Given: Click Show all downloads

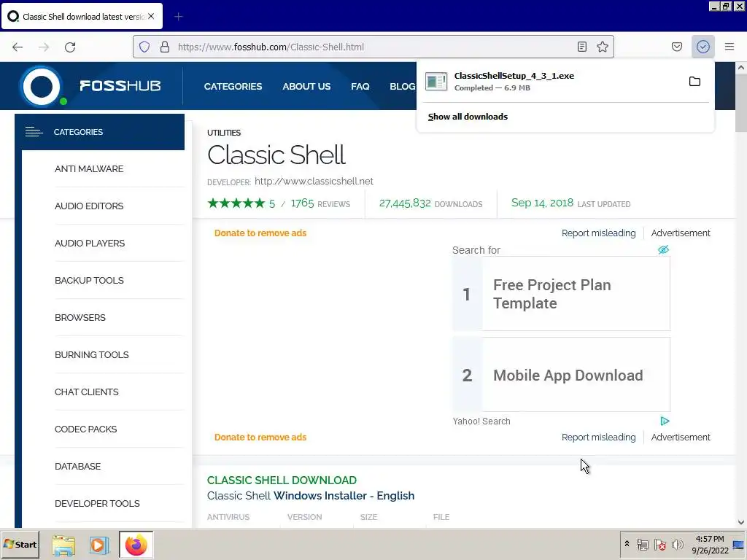Looking at the screenshot, I should [x=468, y=117].
